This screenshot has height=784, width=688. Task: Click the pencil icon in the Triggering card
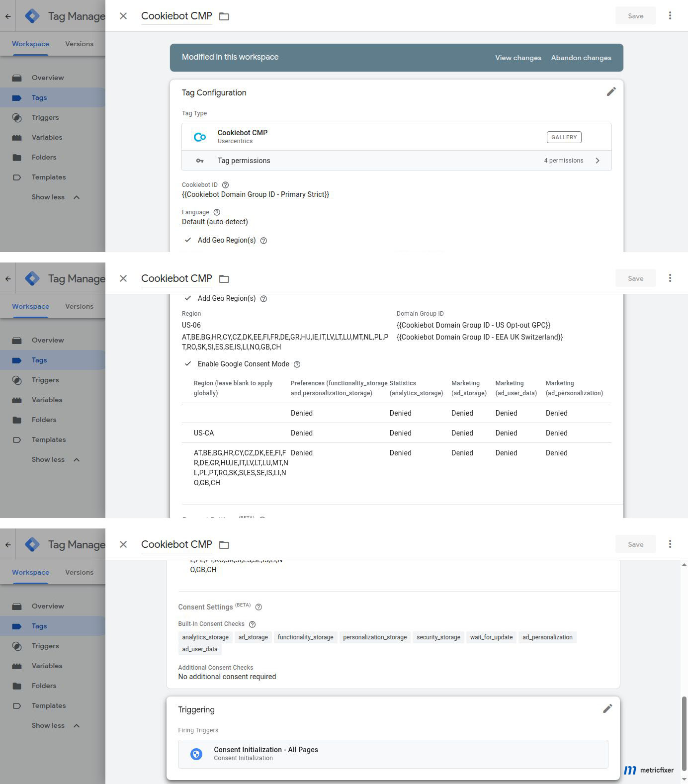point(607,708)
